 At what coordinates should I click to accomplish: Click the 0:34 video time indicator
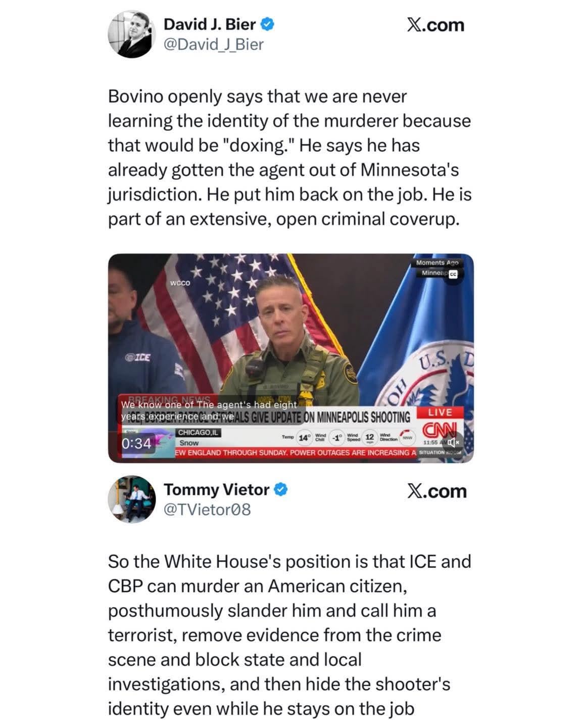136,443
